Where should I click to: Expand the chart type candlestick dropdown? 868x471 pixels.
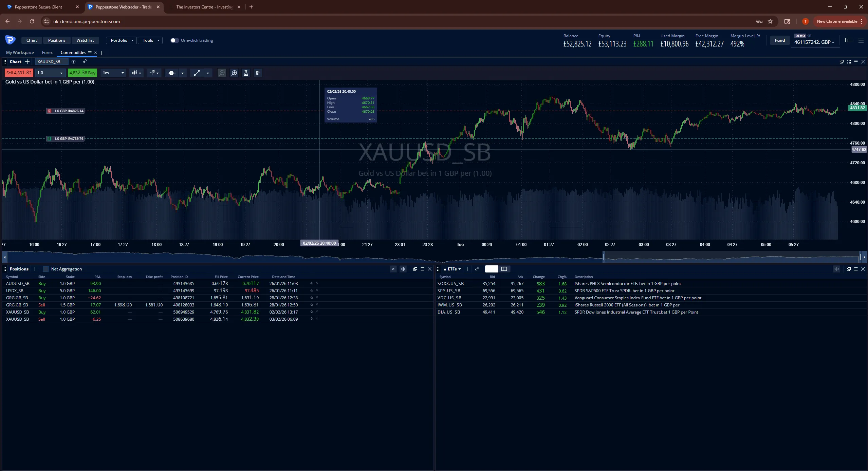tap(136, 73)
